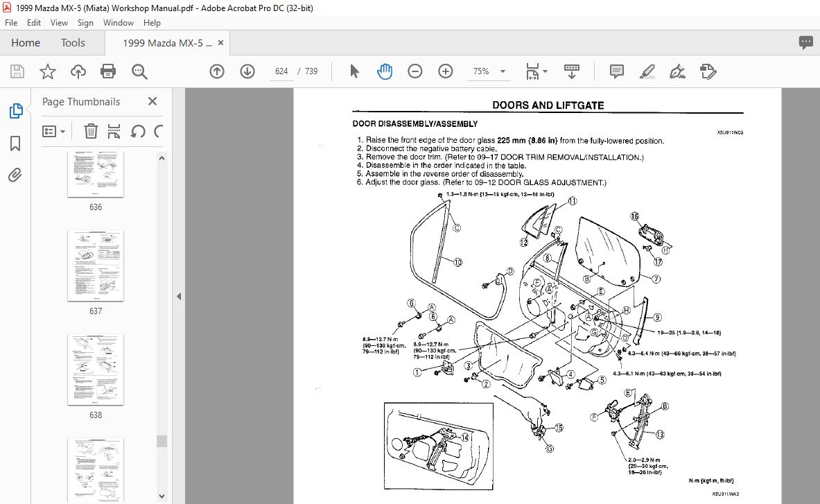Open thumbnails options dropdown menu

pos(54,131)
